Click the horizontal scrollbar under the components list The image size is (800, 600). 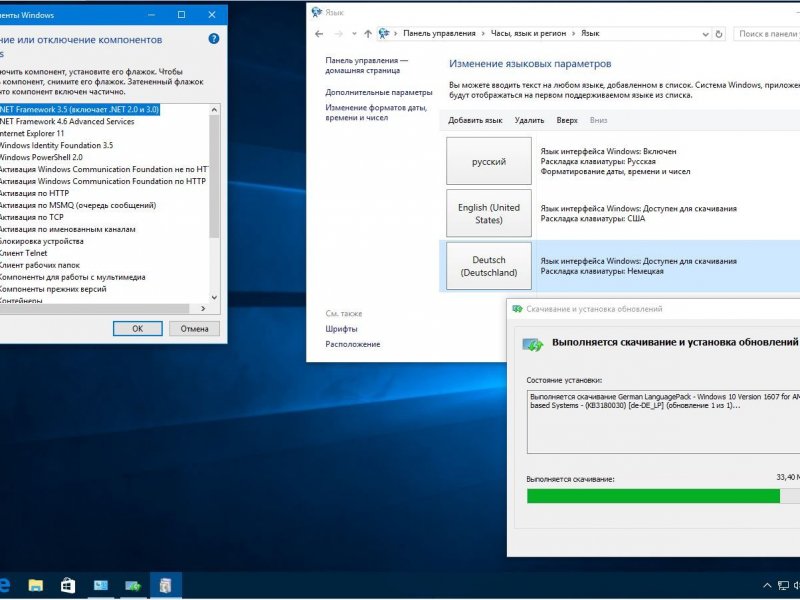[94, 308]
